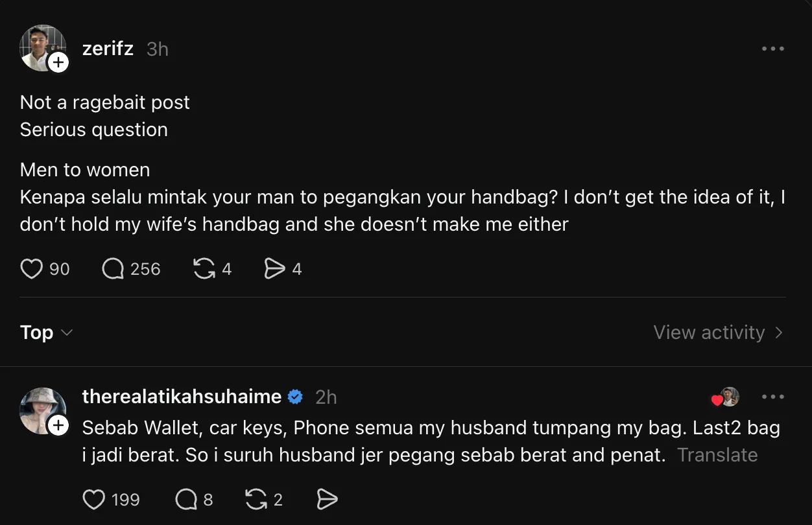This screenshot has width=812, height=525.
Task: Repost zerifz's handbag question
Action: coord(204,268)
